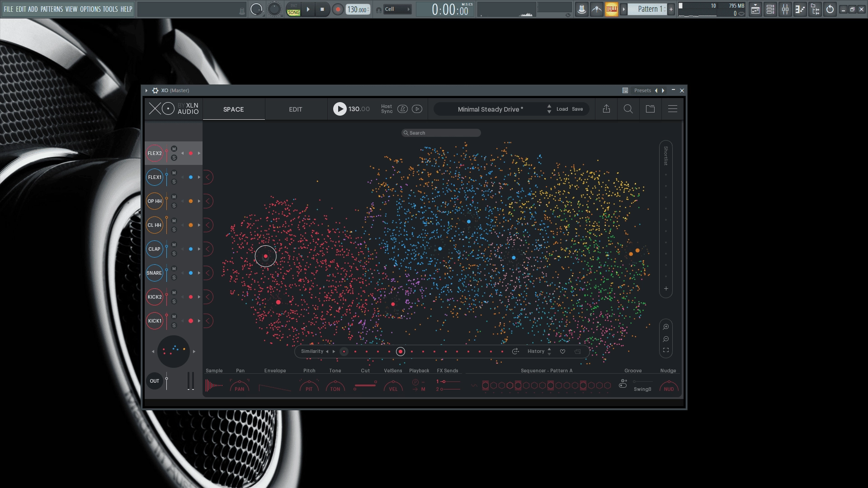Click the FL Studio record button
Image resolution: width=868 pixels, height=488 pixels.
pos(337,9)
